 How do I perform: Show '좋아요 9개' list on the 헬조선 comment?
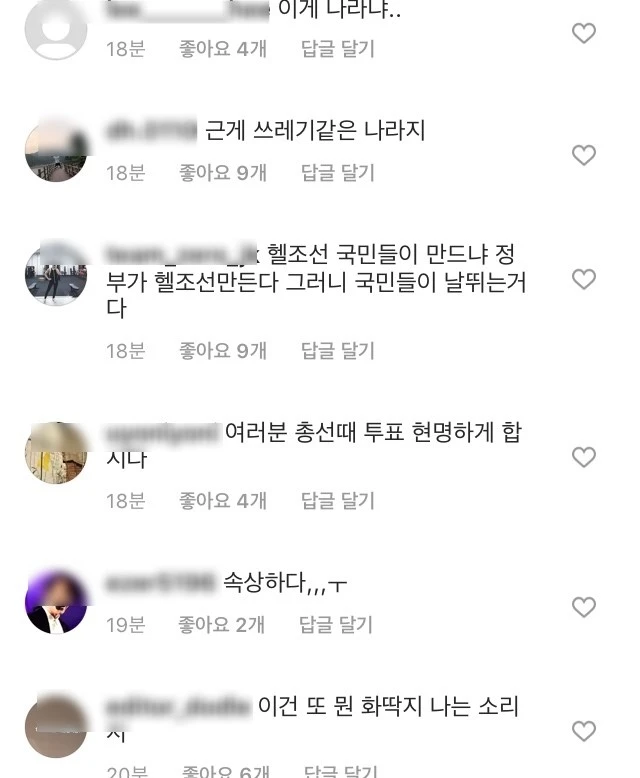223,351
